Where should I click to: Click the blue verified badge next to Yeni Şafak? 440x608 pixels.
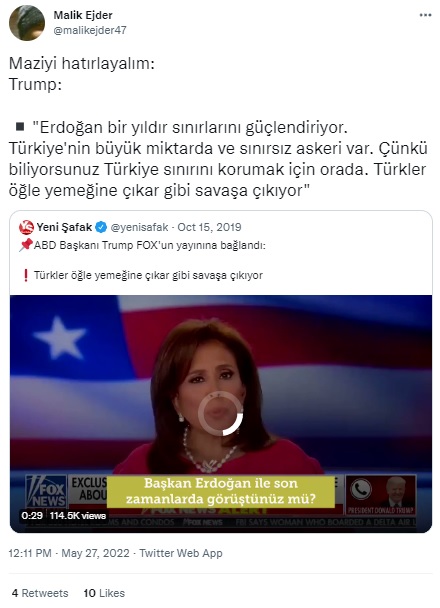(x=101, y=227)
